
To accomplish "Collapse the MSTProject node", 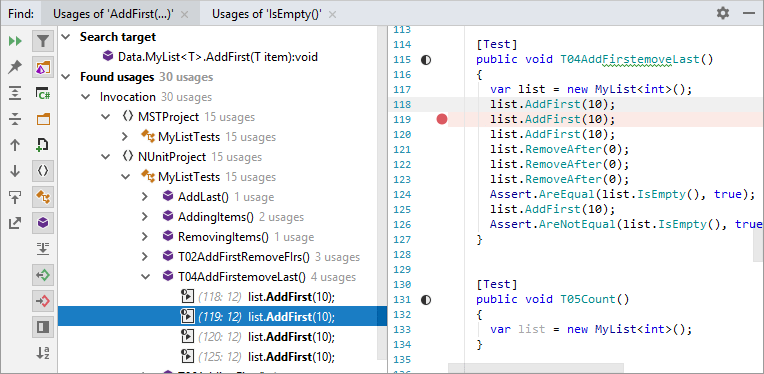I will click(106, 117).
